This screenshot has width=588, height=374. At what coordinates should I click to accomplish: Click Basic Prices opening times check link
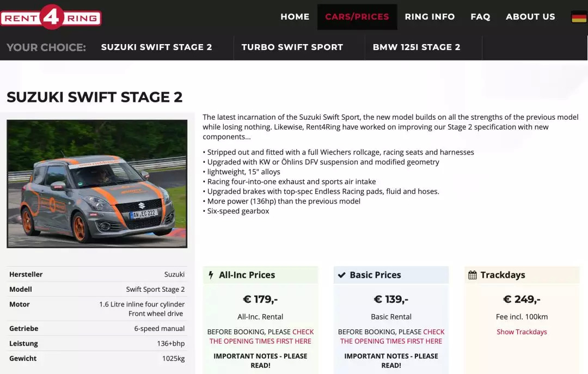tap(391, 336)
